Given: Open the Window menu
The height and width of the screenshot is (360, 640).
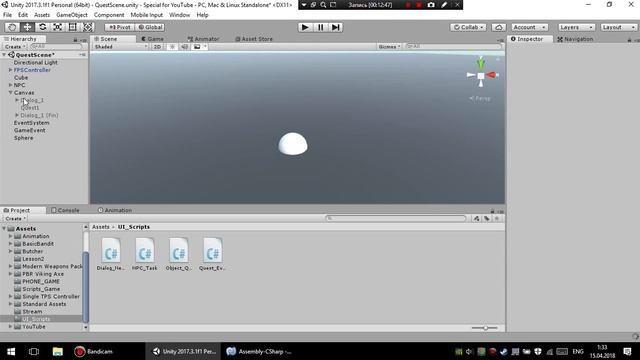Looking at the screenshot, I should point(180,15).
